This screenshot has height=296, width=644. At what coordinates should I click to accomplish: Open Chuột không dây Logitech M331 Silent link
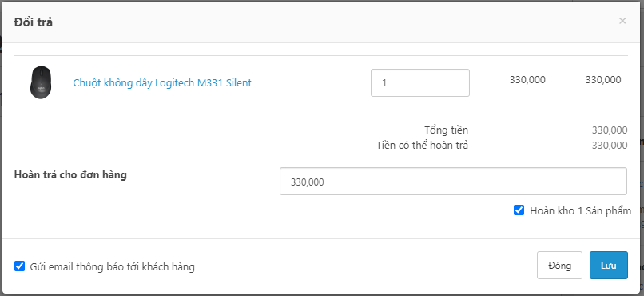pos(162,83)
